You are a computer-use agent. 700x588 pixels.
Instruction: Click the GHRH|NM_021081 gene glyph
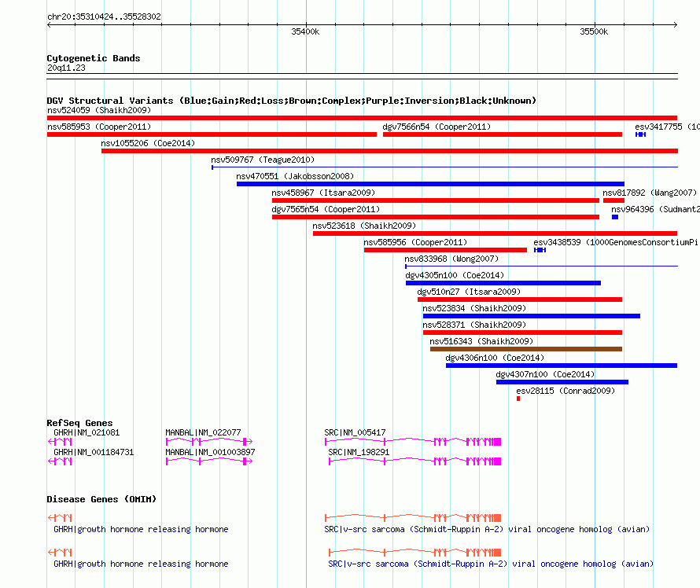tap(60, 442)
